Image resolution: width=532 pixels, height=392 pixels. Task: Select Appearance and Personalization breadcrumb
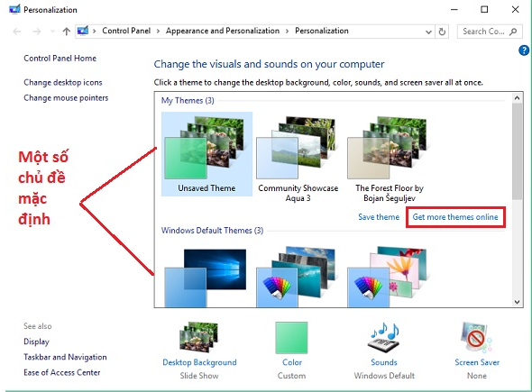[x=223, y=31]
